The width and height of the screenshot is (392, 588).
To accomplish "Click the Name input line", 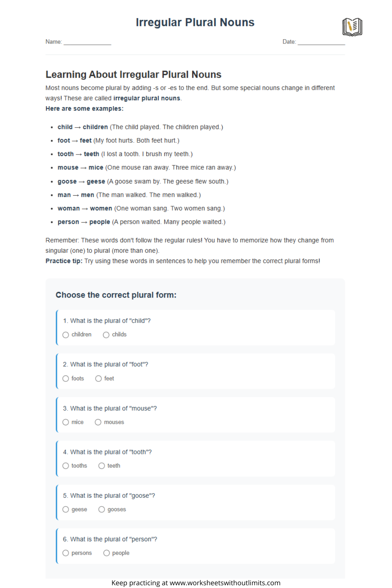I will coord(87,42).
